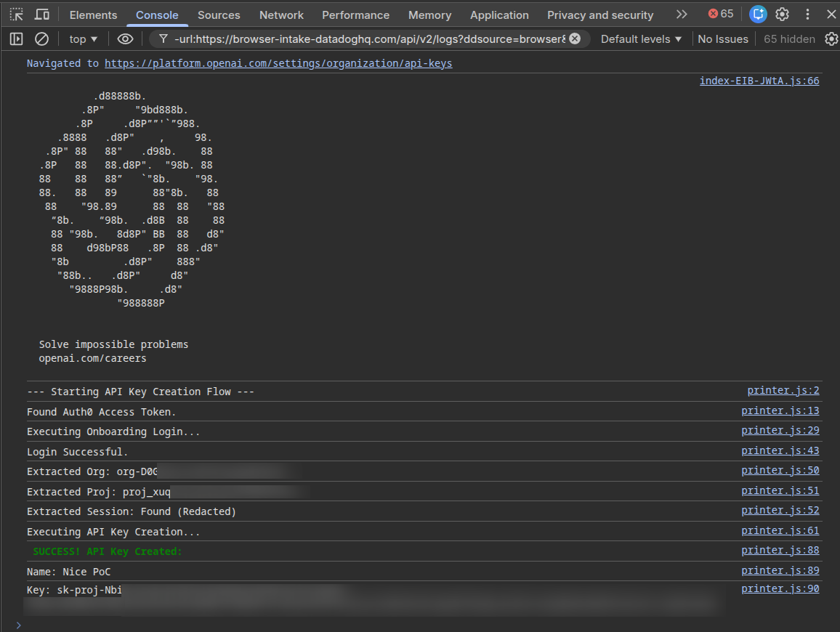Select the Console tab
The image size is (840, 632).
click(157, 15)
